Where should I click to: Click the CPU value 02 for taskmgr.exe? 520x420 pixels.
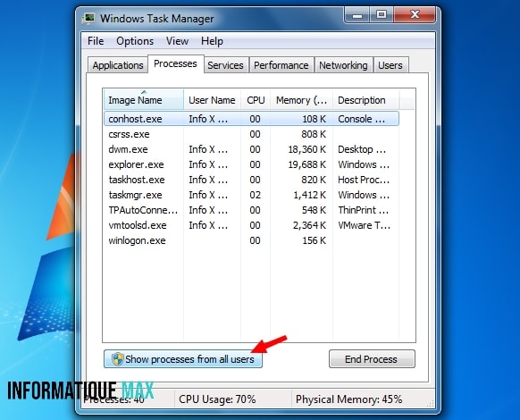(x=255, y=195)
